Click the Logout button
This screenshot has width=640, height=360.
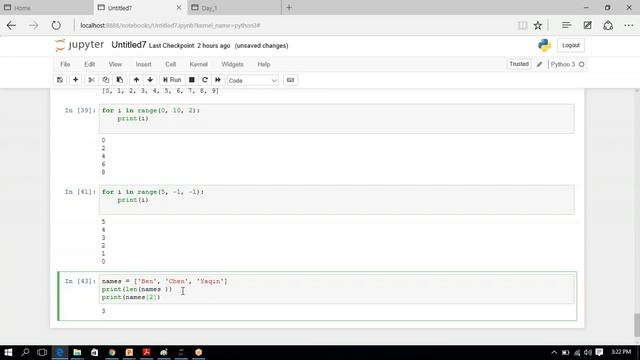coord(571,45)
